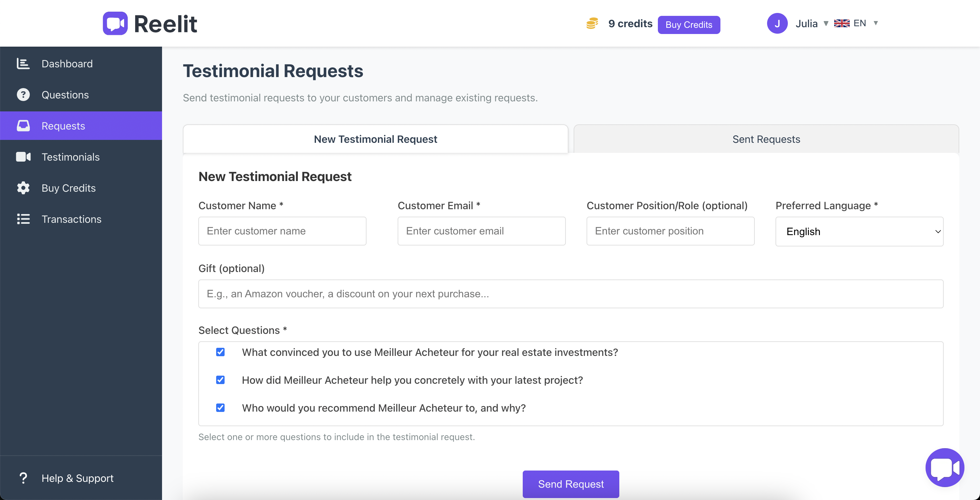Open Questions from the sidebar
This screenshot has height=500, width=980.
pos(81,95)
